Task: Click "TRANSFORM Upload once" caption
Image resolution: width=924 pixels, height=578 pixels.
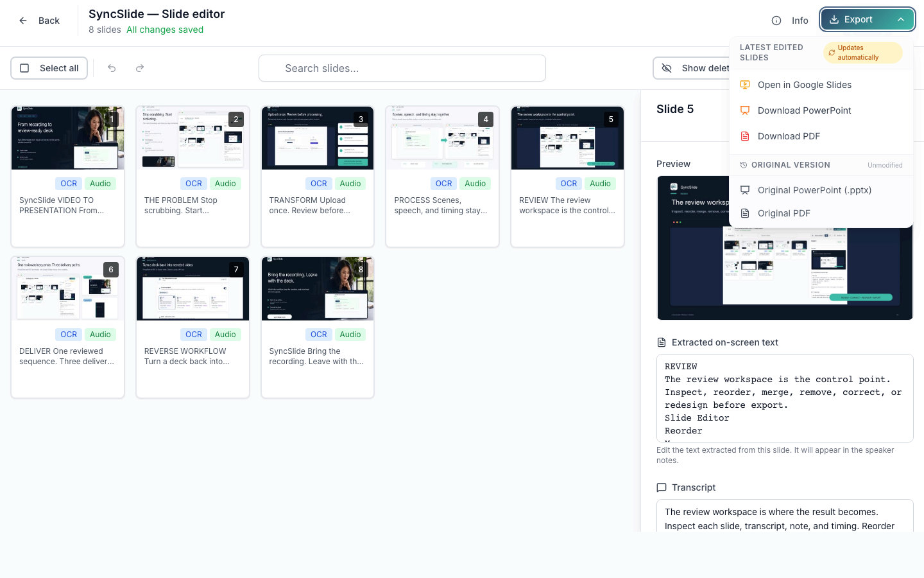Action: click(x=310, y=206)
